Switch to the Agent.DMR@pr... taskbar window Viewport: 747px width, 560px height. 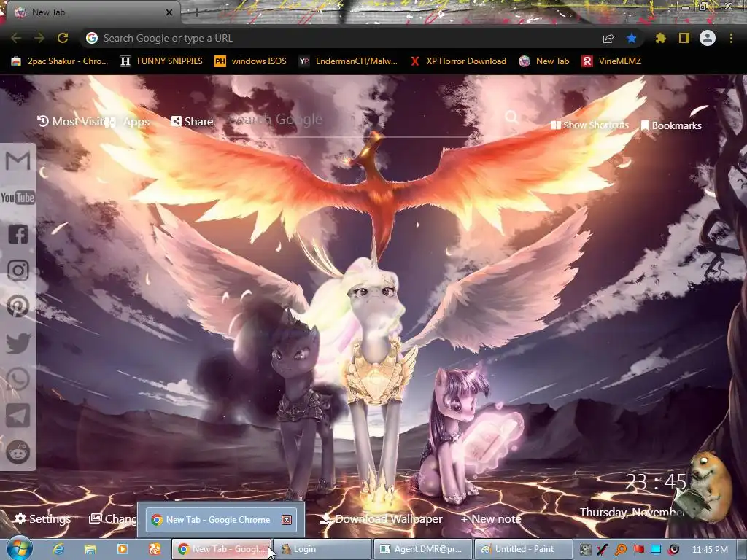(x=424, y=549)
